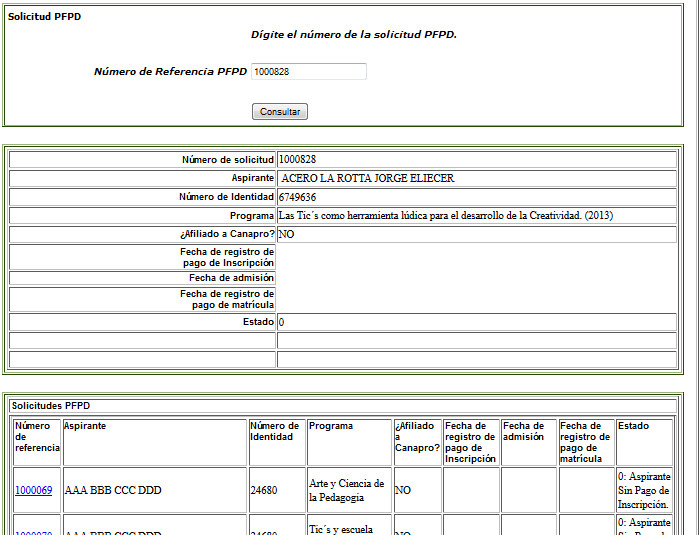Click the 'Número de solicitud' row label
Screen dimensions: 700x535
click(228, 159)
